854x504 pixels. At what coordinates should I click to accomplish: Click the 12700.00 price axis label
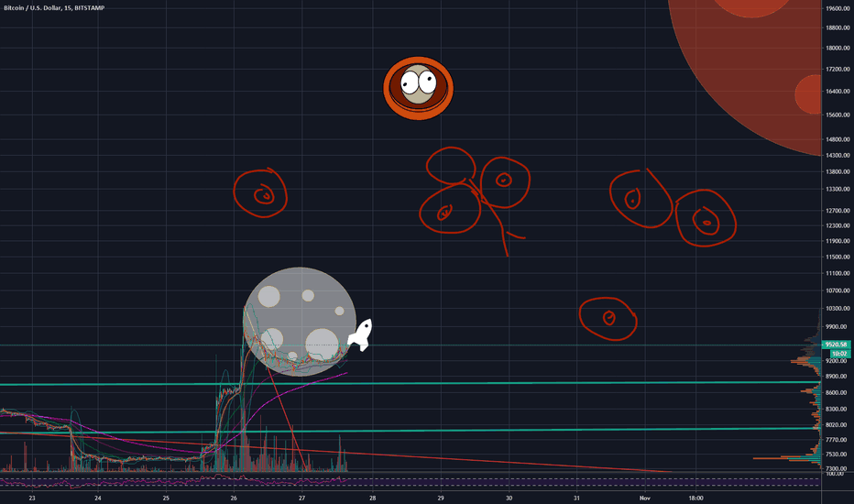coord(838,211)
